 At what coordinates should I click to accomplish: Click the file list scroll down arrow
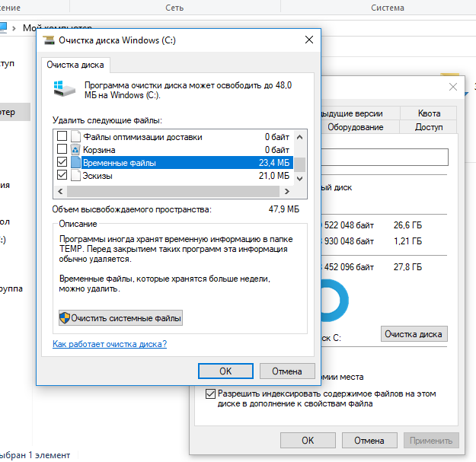(x=299, y=179)
